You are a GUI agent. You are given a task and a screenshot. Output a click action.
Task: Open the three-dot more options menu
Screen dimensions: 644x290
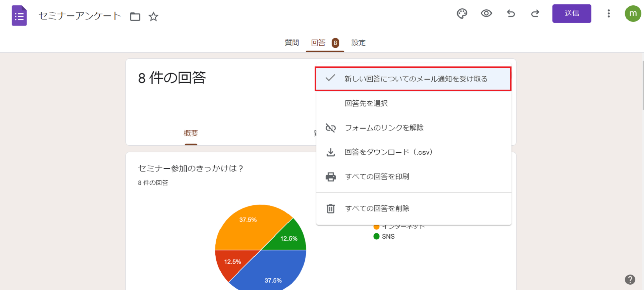tap(608, 13)
